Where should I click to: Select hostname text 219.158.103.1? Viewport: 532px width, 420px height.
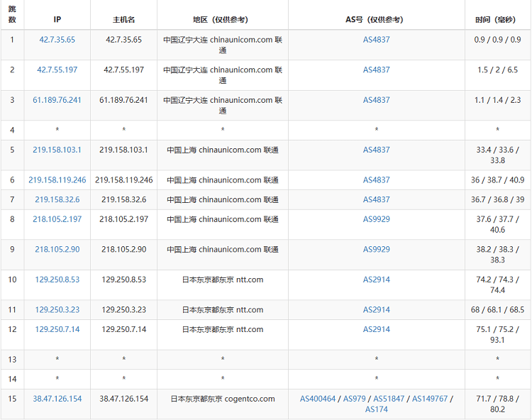(x=124, y=150)
